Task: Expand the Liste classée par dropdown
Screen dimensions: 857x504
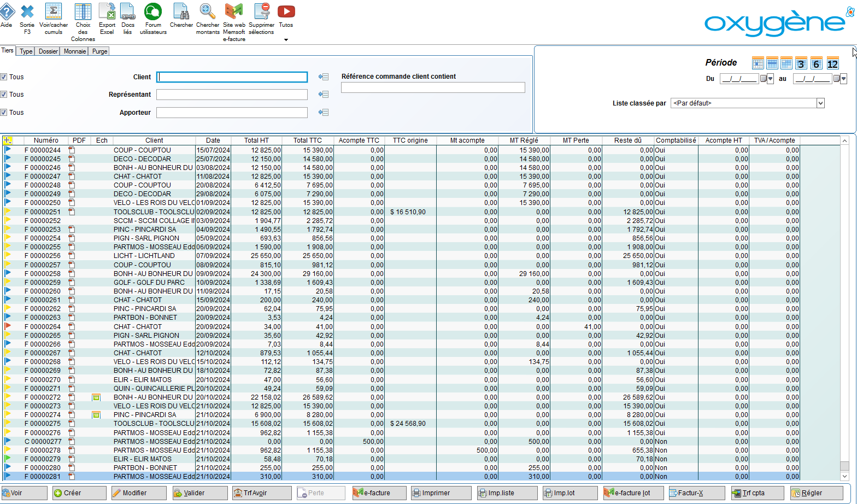Action: [820, 103]
